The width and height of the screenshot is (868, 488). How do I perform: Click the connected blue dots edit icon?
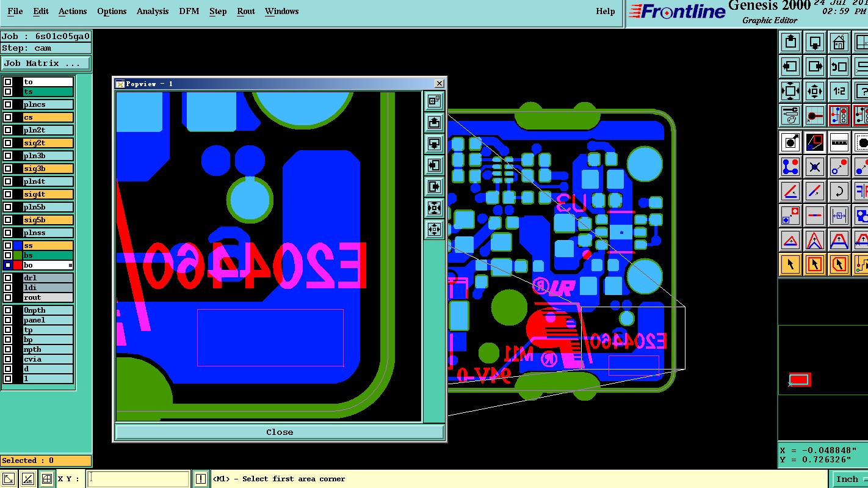tap(790, 167)
